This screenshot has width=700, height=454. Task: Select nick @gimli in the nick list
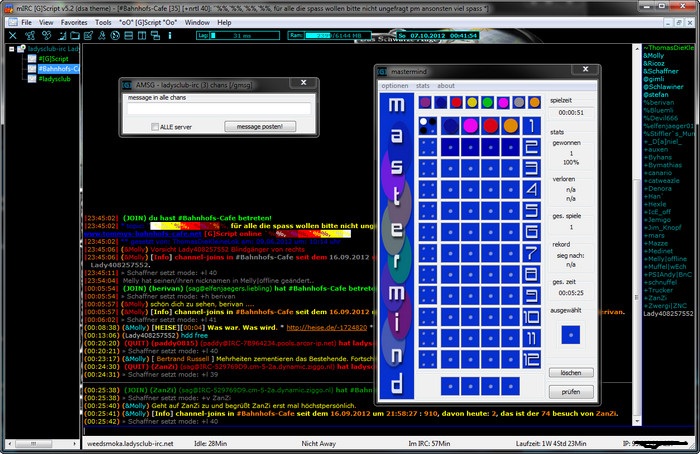[654, 79]
